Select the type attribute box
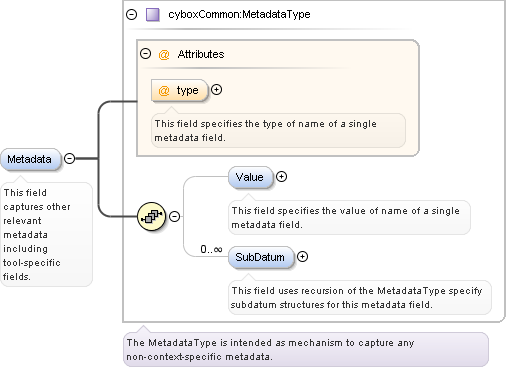The image size is (507, 370). (x=179, y=90)
